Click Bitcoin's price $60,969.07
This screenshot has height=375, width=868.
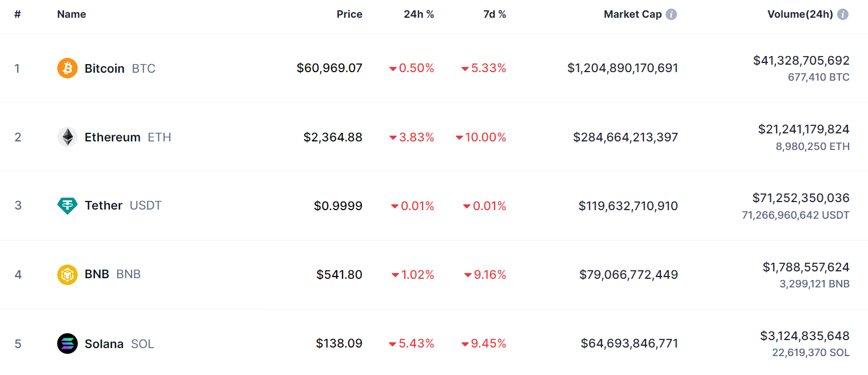click(329, 68)
